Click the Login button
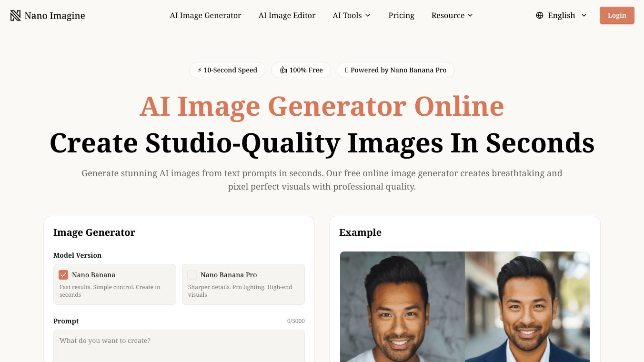Viewport: 644px width, 362px height. point(617,15)
